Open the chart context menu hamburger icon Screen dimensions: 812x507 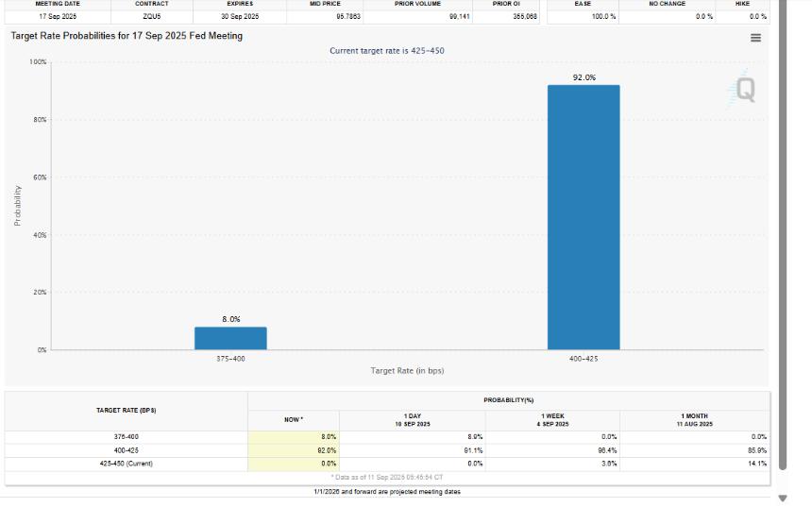pos(755,38)
